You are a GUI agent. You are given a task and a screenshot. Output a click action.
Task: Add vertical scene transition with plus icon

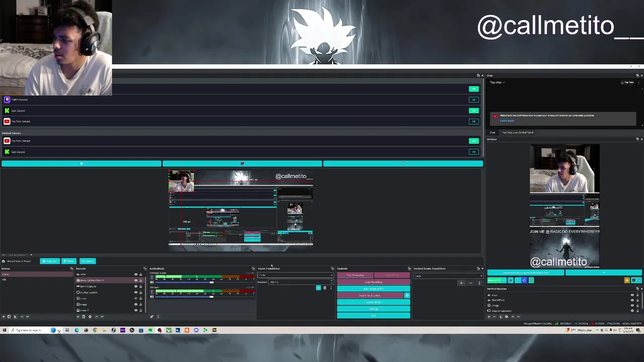pos(461,283)
